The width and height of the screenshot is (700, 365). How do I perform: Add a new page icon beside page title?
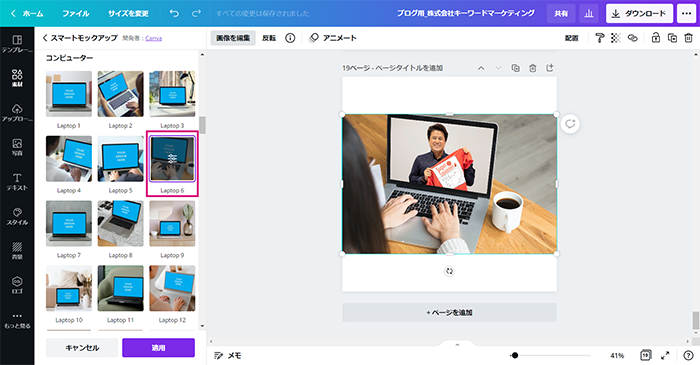pyautogui.click(x=550, y=68)
